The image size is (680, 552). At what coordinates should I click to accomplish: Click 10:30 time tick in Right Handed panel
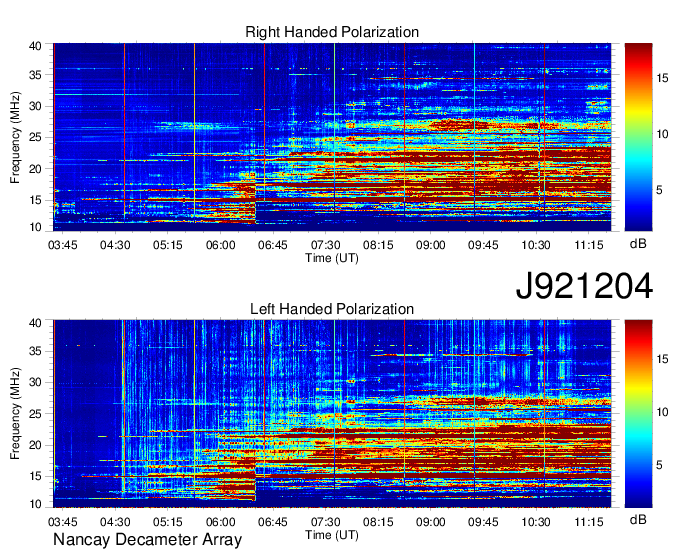pyautogui.click(x=536, y=245)
